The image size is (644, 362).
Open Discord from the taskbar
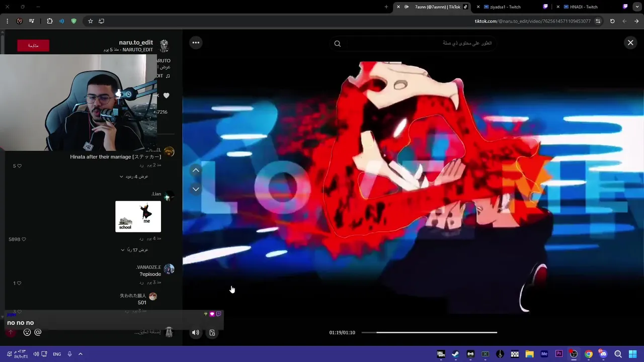(x=603, y=354)
